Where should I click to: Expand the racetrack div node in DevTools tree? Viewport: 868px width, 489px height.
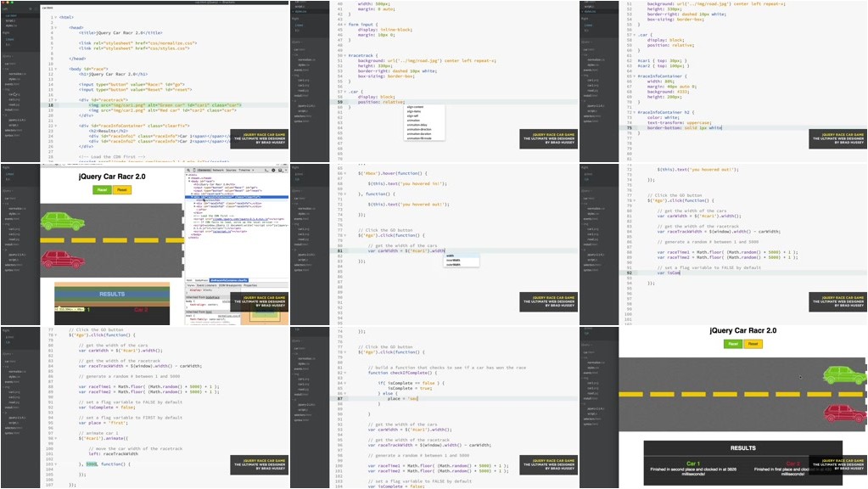coord(192,194)
